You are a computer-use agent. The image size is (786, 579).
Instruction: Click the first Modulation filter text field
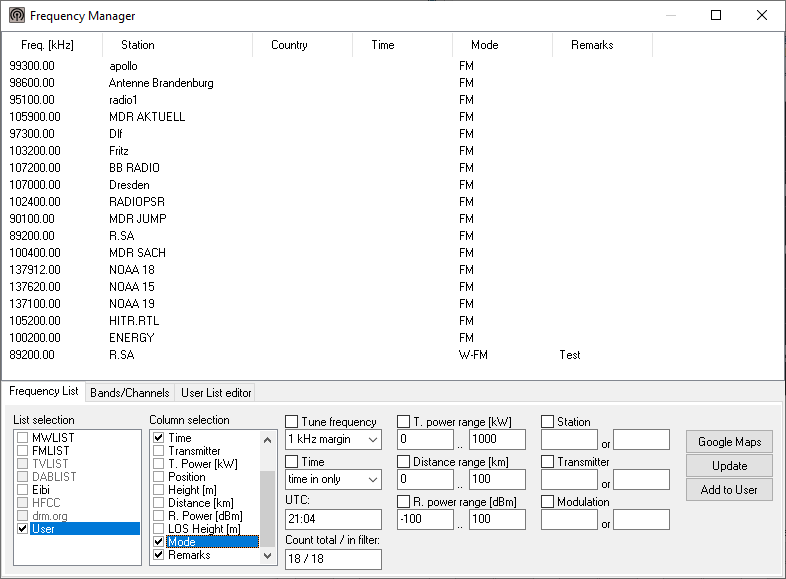click(x=569, y=519)
